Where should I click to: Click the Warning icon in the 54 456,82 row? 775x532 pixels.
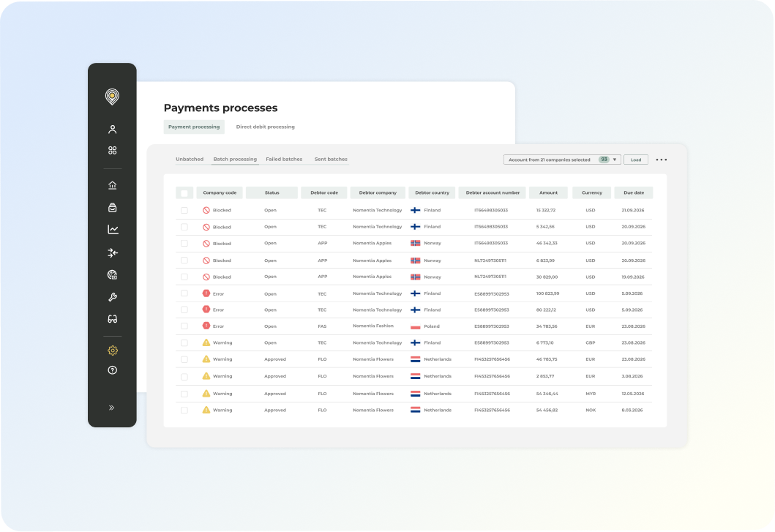(x=206, y=410)
